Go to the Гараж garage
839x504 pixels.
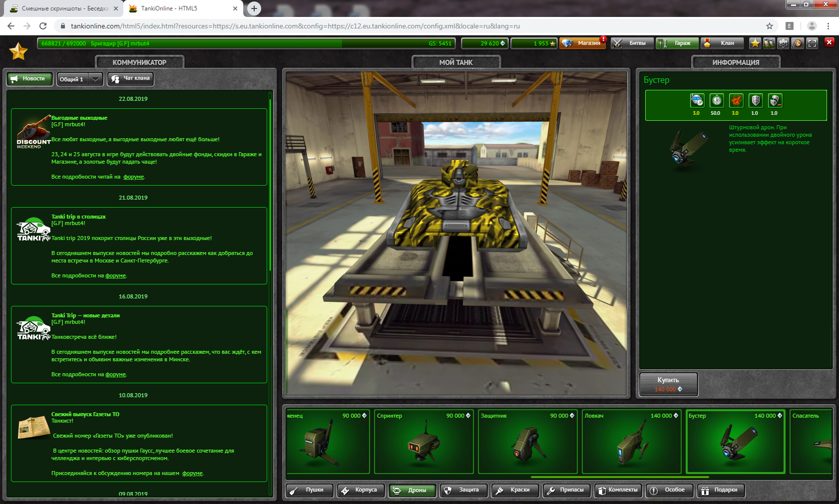click(677, 43)
